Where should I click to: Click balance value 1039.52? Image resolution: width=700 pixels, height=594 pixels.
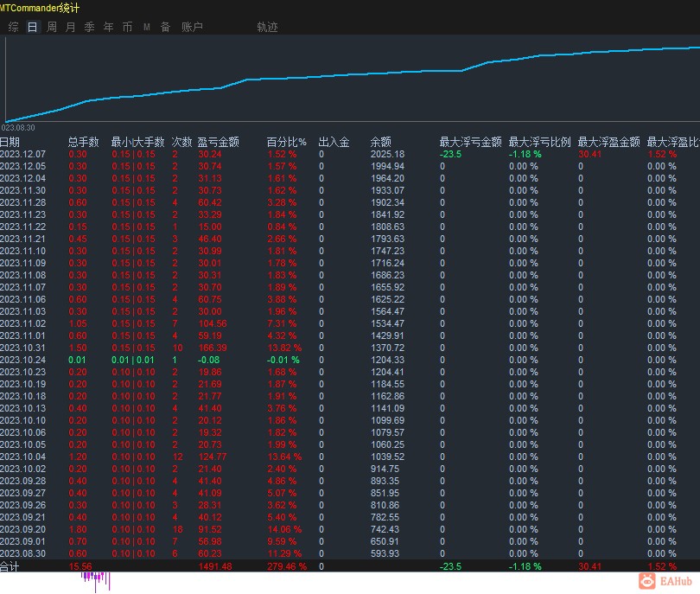(387, 457)
